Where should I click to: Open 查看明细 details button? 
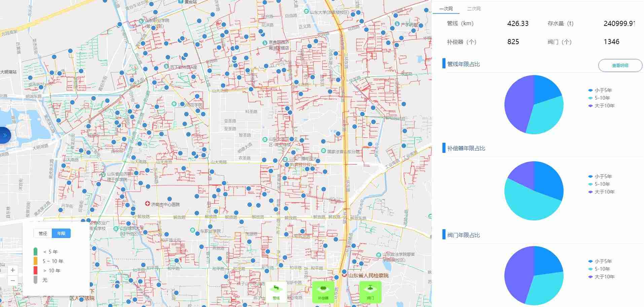point(620,65)
